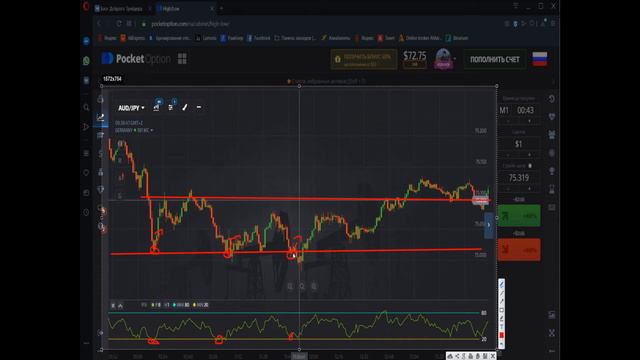Reload the Pocket Option page
Image resolution: width=640 pixels, height=360 pixels.
pos(119,24)
